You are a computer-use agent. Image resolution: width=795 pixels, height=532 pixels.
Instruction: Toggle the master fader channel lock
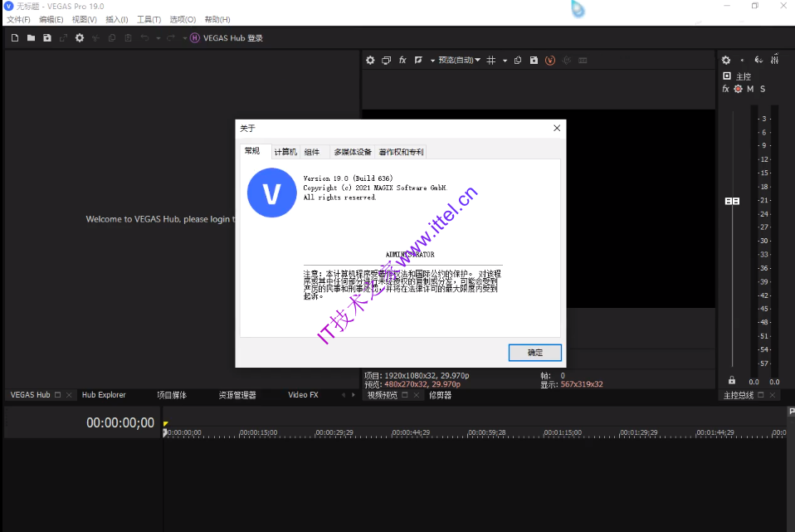point(732,380)
